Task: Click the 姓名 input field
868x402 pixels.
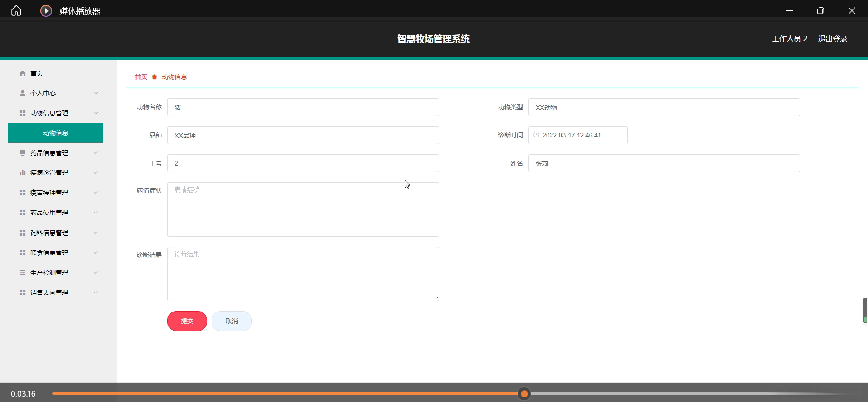Action: point(664,163)
